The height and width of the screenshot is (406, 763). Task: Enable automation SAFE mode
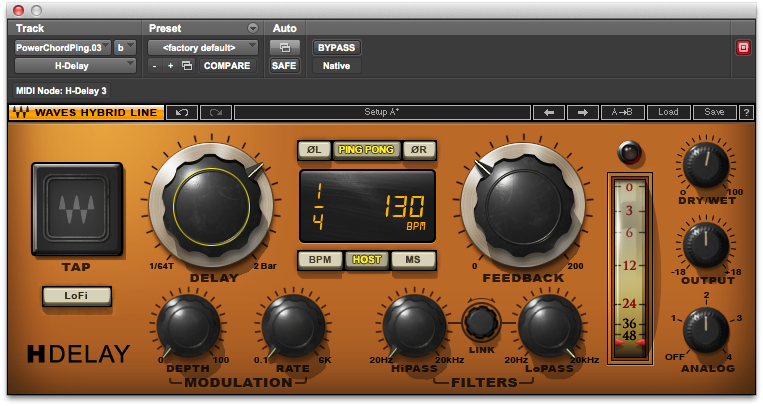[284, 66]
